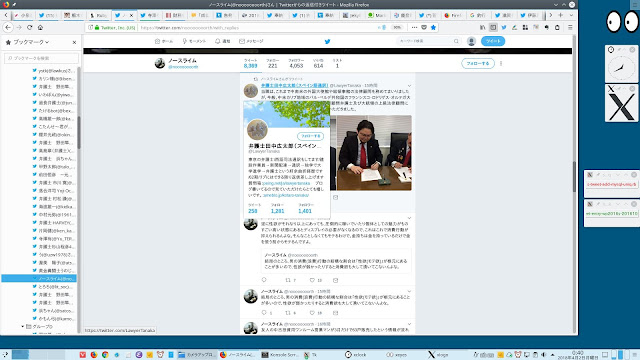Open the page actions three-dot menu in address bar

tap(414, 27)
